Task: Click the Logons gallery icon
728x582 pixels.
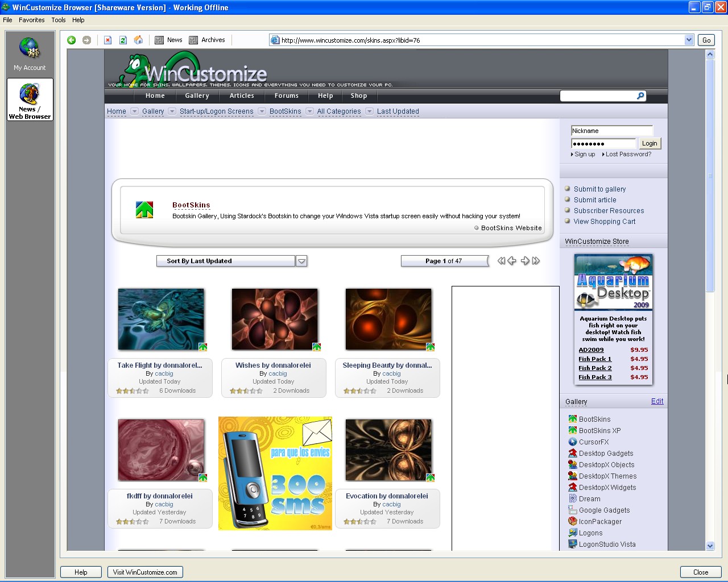Action: (x=573, y=533)
